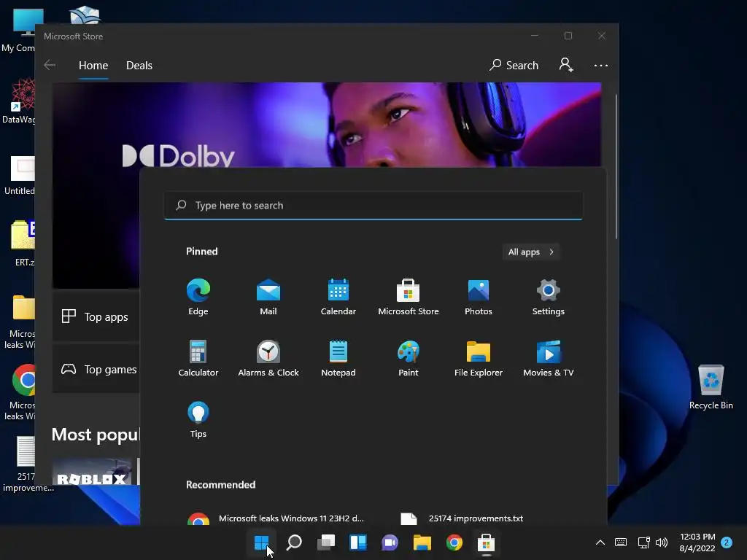The width and height of the screenshot is (747, 560).
Task: Switch to Home tab in Store
Action: [x=93, y=65]
